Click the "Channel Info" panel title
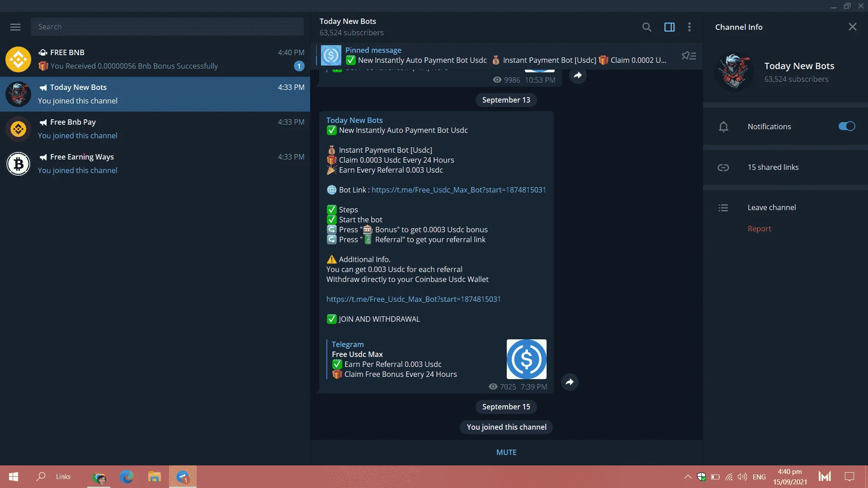Viewport: 868px width, 488px height. pyautogui.click(x=739, y=27)
